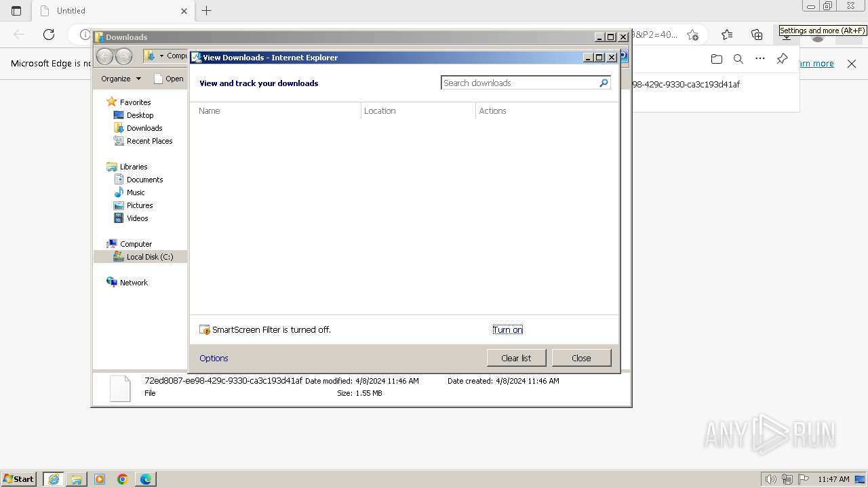Click the file icon in details pane
Screen dimensions: 868x488
120,388
